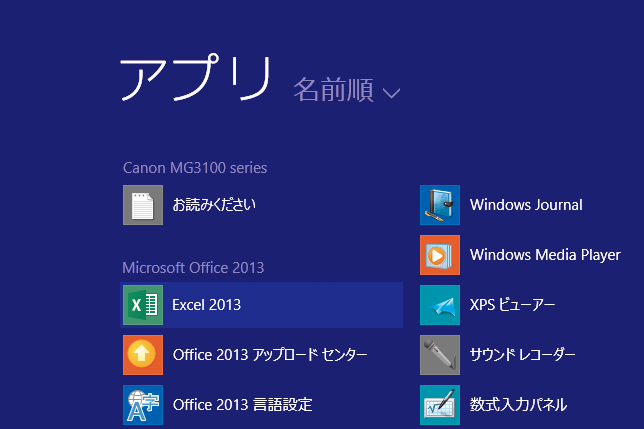Launch Excel 2013 via its green icon
Image resolution: width=644 pixels, height=429 pixels.
(x=143, y=305)
